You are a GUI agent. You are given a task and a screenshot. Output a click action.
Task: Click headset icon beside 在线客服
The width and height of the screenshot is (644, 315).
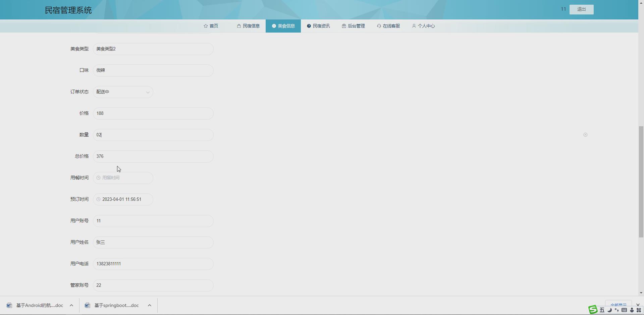tap(379, 26)
